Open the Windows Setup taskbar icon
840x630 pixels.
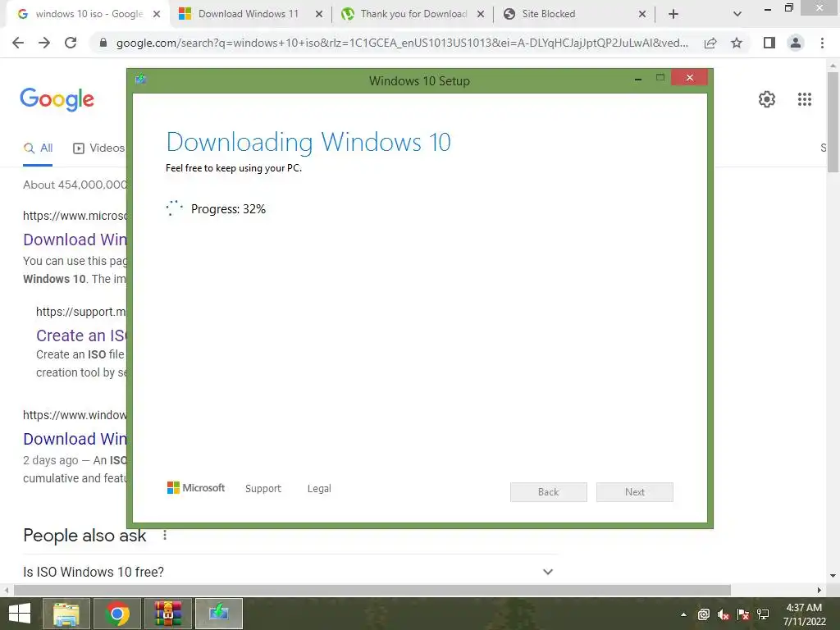click(x=219, y=614)
